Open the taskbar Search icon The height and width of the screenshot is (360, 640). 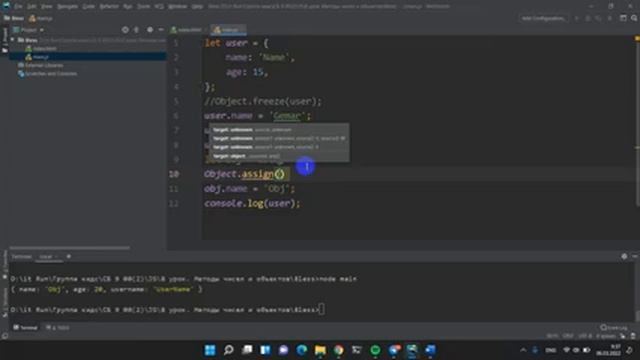(x=229, y=350)
